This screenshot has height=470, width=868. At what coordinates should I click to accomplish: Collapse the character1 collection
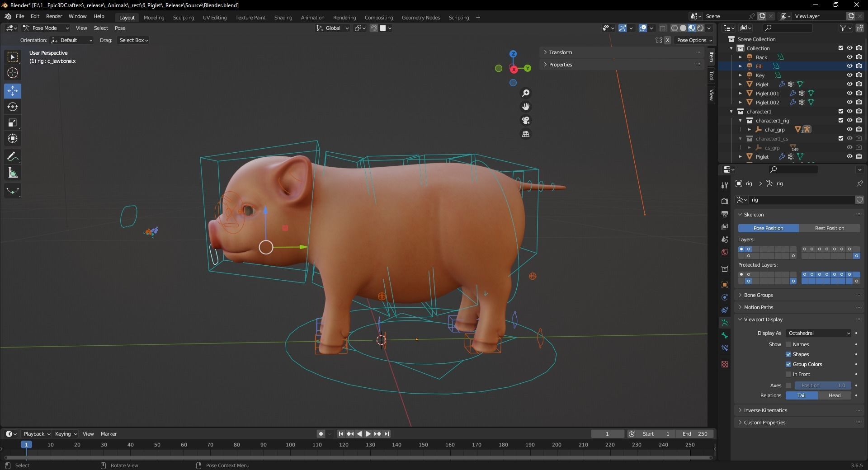tap(731, 111)
